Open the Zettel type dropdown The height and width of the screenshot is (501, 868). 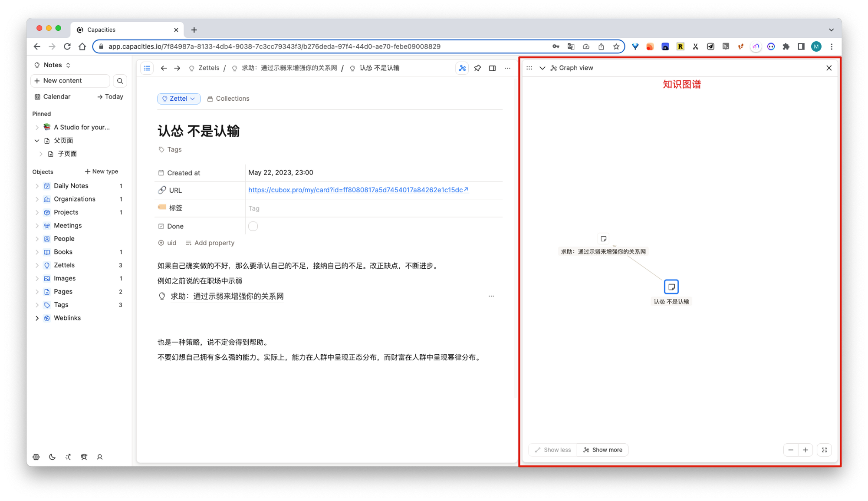[x=179, y=99]
